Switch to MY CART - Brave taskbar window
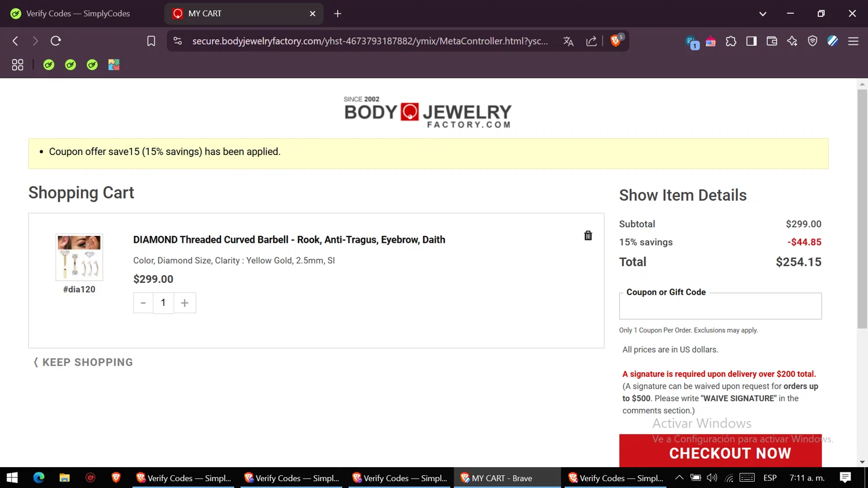 pyautogui.click(x=507, y=478)
